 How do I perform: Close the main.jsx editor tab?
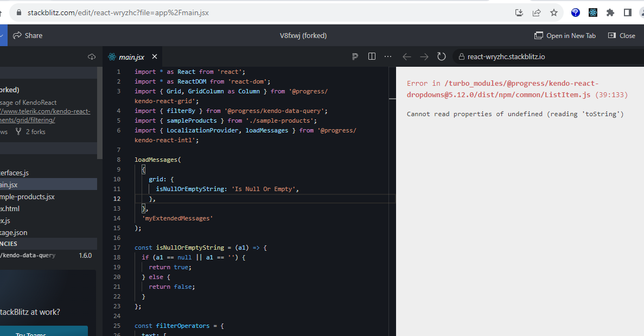click(x=155, y=56)
